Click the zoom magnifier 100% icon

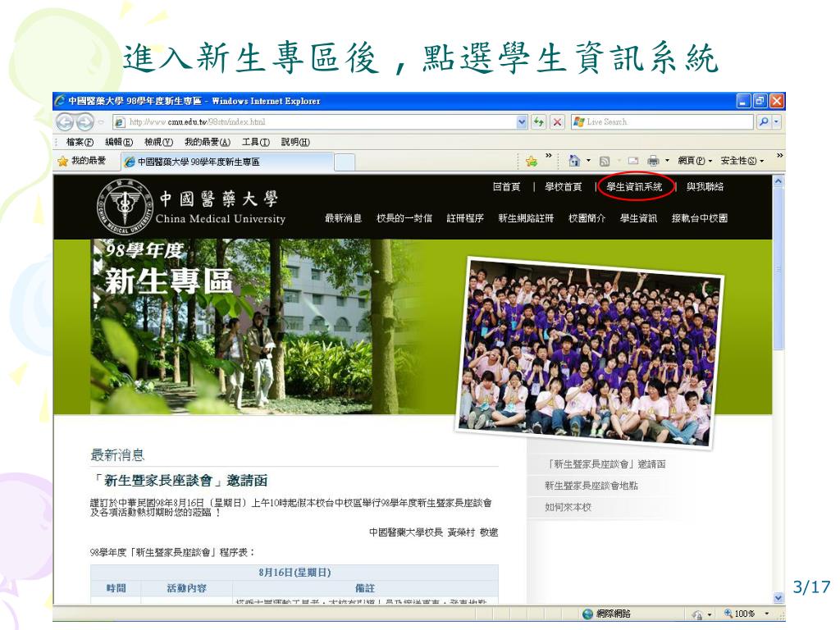[x=728, y=614]
